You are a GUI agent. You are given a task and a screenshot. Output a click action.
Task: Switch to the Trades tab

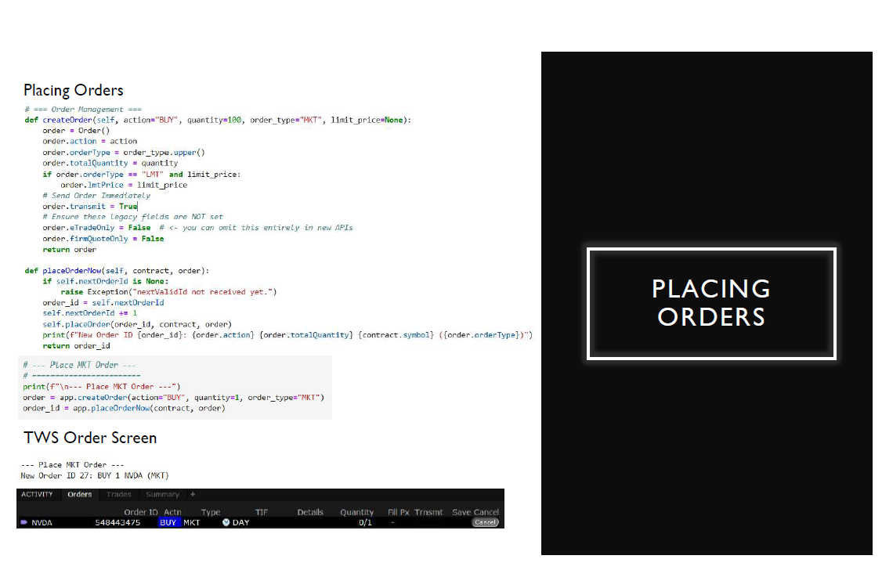[119, 494]
